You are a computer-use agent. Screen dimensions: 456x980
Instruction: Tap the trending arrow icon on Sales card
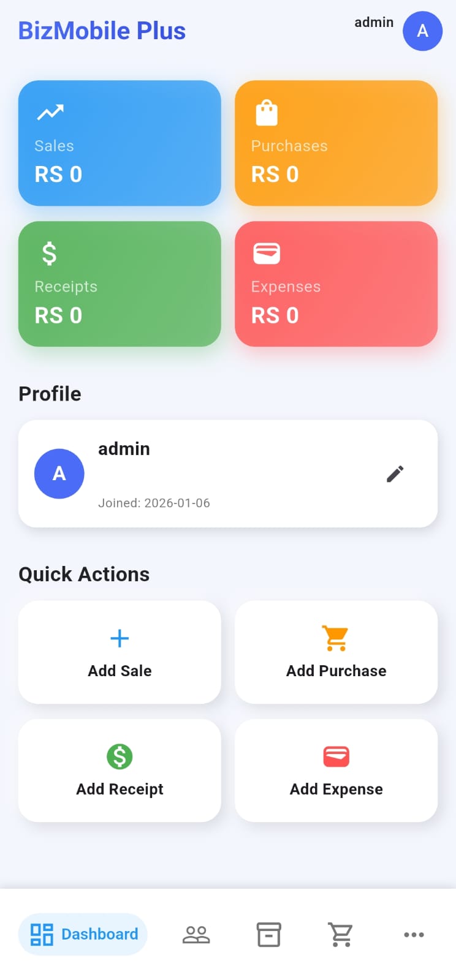click(50, 113)
